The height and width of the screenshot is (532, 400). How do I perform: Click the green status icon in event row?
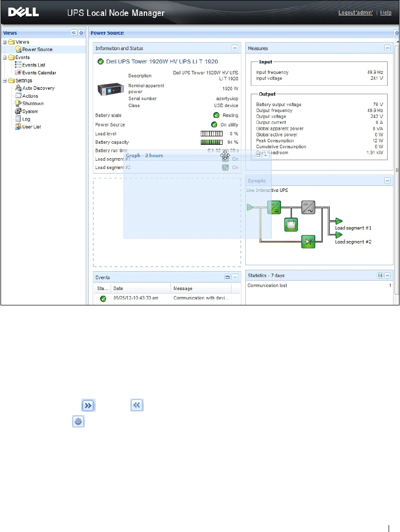103,298
